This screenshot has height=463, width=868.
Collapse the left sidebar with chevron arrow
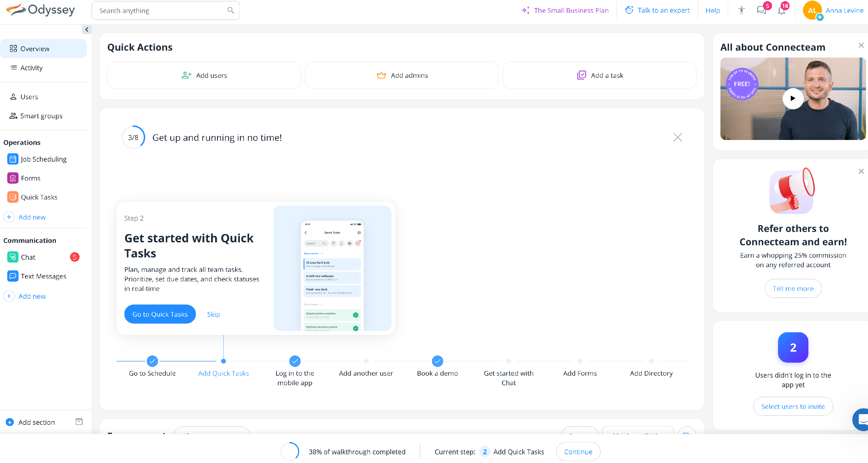[87, 29]
